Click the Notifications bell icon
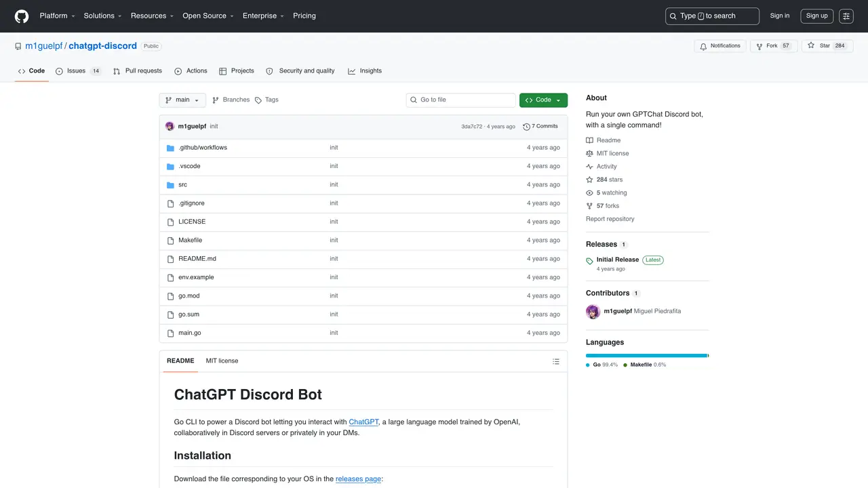The width and height of the screenshot is (868, 488). [703, 46]
